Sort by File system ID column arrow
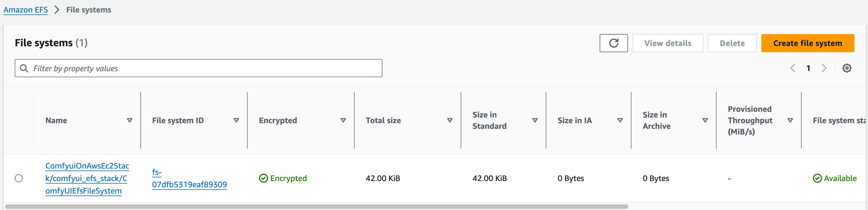 pyautogui.click(x=236, y=120)
